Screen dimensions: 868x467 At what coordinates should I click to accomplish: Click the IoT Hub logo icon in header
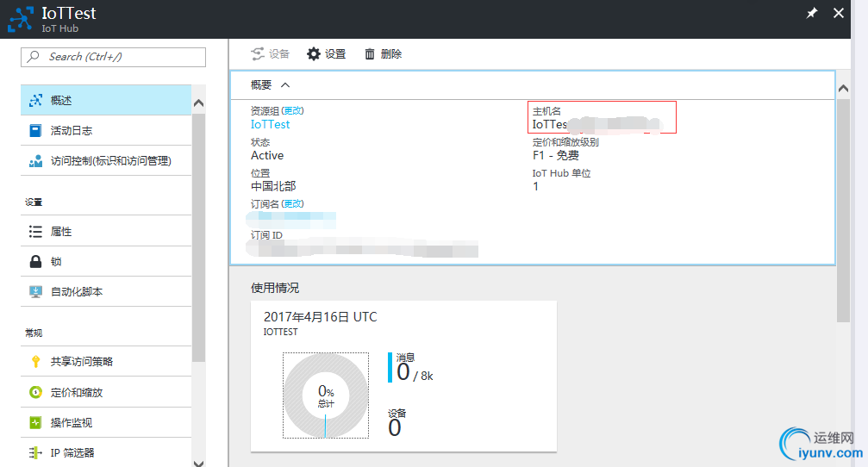21,19
